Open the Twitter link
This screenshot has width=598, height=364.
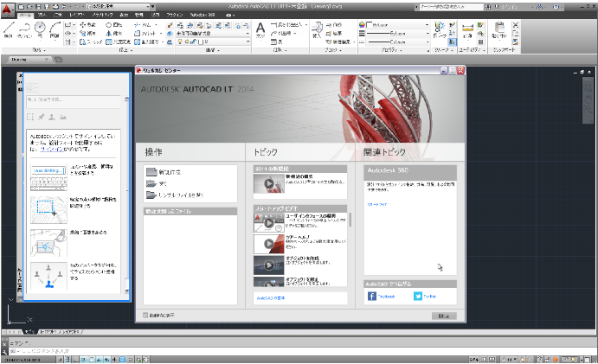coord(425,297)
